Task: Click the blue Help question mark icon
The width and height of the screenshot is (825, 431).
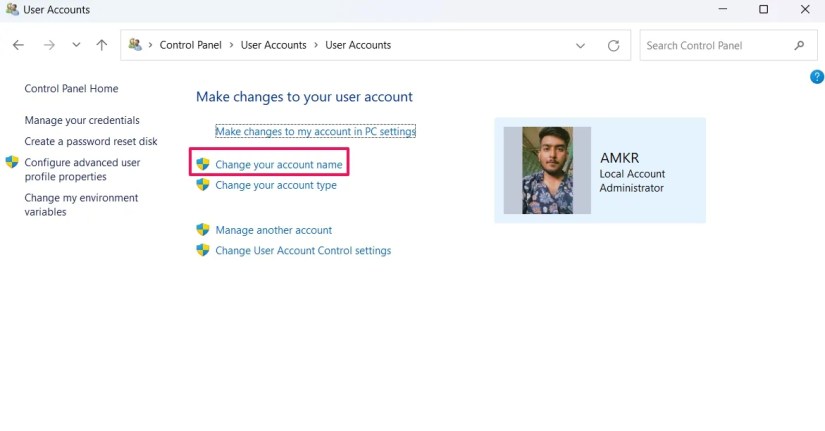Action: click(817, 77)
